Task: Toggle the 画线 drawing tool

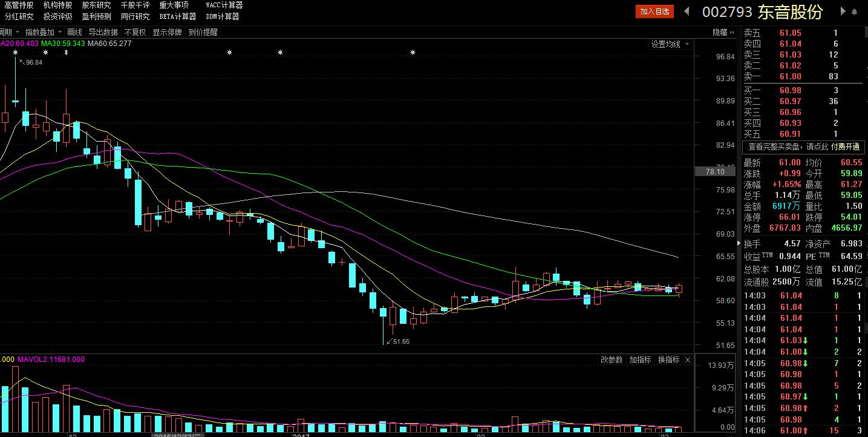Action: point(74,32)
